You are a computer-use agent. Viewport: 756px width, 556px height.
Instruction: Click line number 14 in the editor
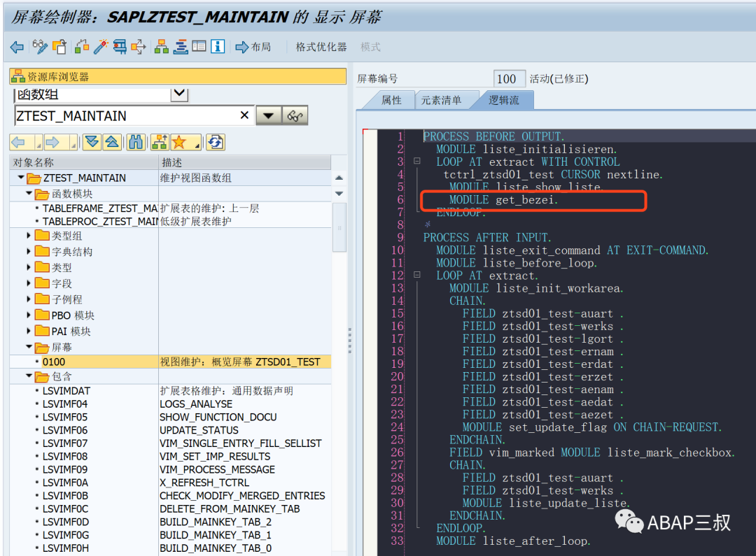pyautogui.click(x=398, y=301)
